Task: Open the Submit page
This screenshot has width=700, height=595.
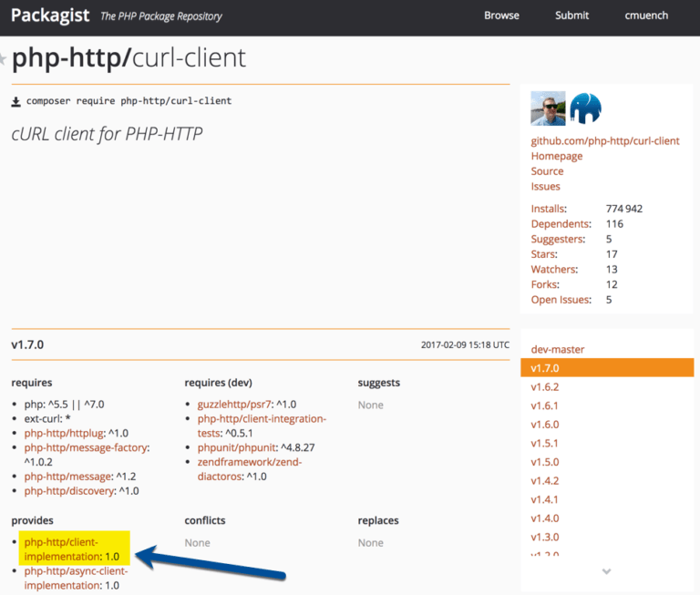Action: [x=571, y=15]
